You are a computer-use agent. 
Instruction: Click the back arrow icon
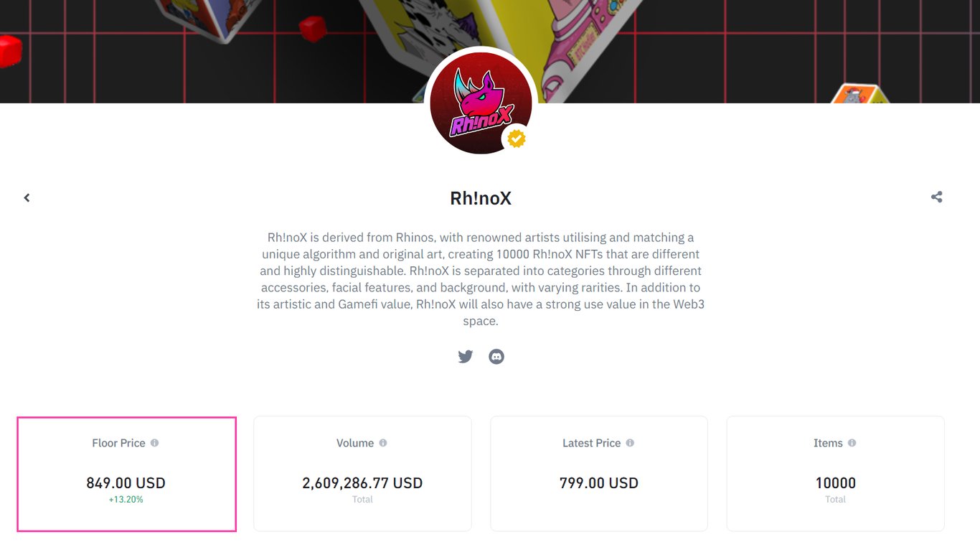pyautogui.click(x=27, y=197)
